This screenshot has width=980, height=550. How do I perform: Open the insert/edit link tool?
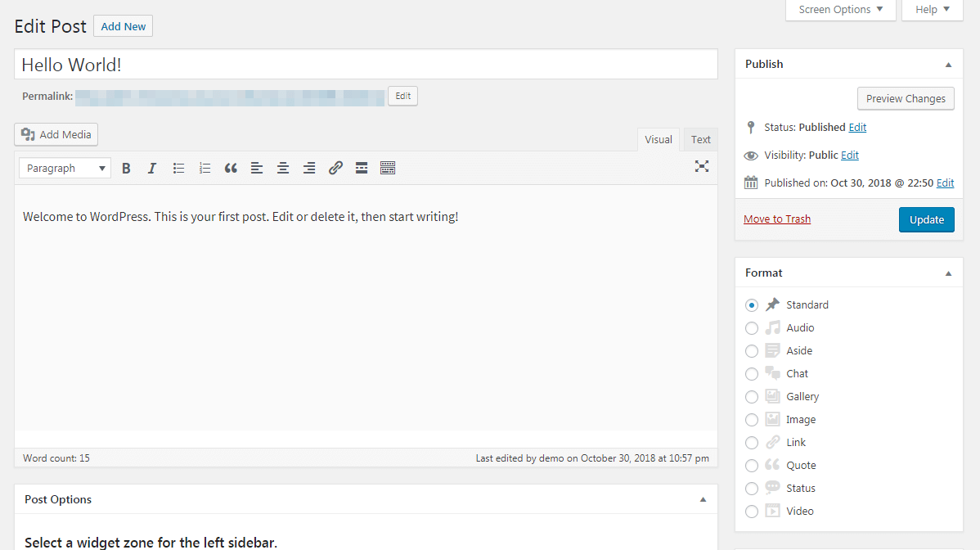[335, 168]
